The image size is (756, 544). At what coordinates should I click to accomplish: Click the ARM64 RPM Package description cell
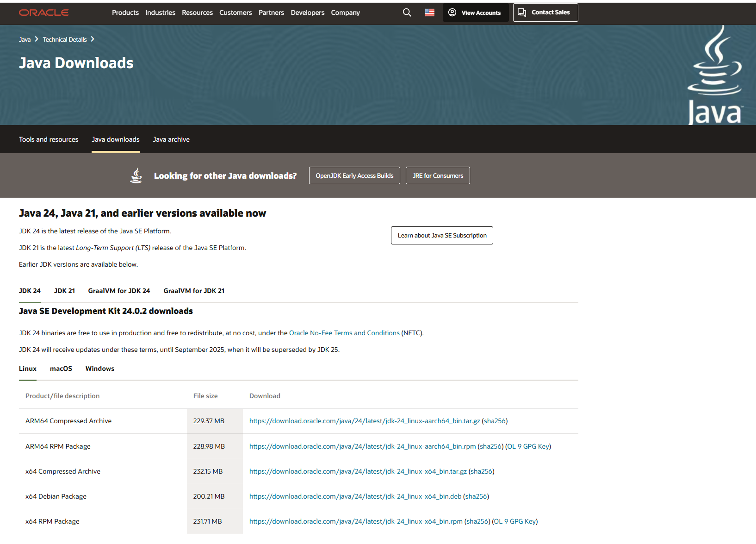[103, 446]
